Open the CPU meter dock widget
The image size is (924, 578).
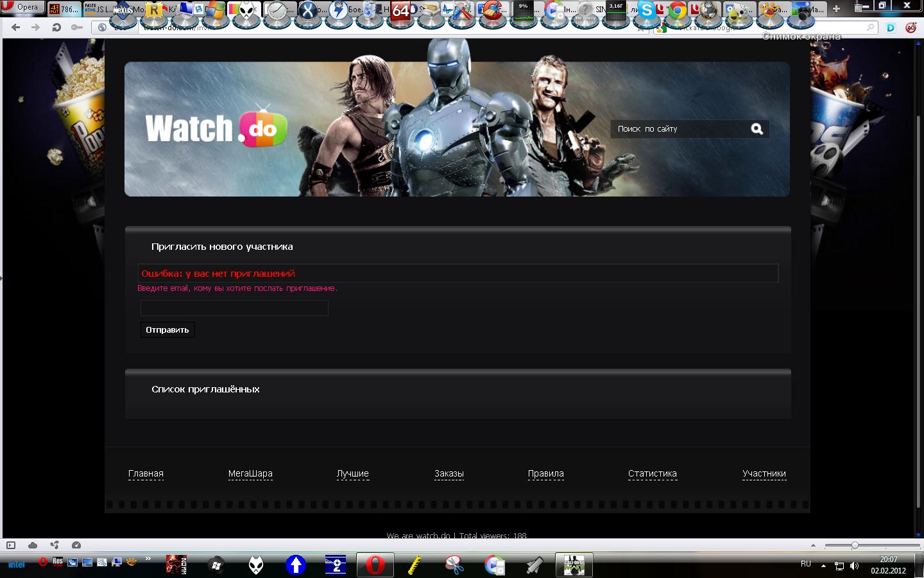[x=524, y=10]
